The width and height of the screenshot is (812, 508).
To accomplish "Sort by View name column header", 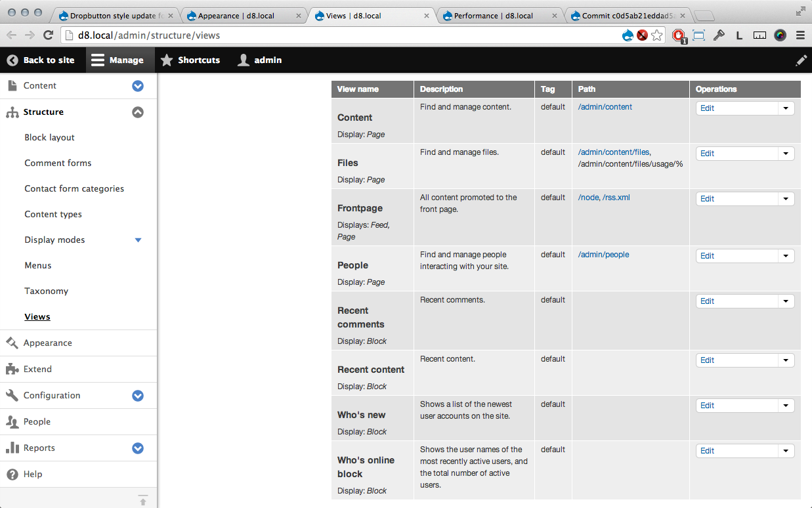I will point(358,89).
